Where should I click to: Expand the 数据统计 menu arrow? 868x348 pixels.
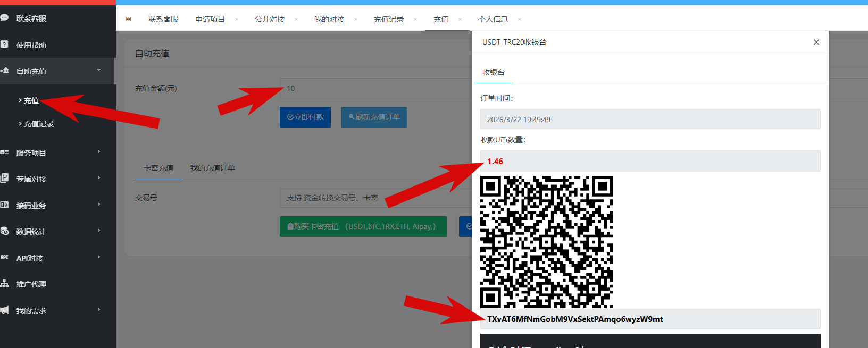(x=99, y=231)
